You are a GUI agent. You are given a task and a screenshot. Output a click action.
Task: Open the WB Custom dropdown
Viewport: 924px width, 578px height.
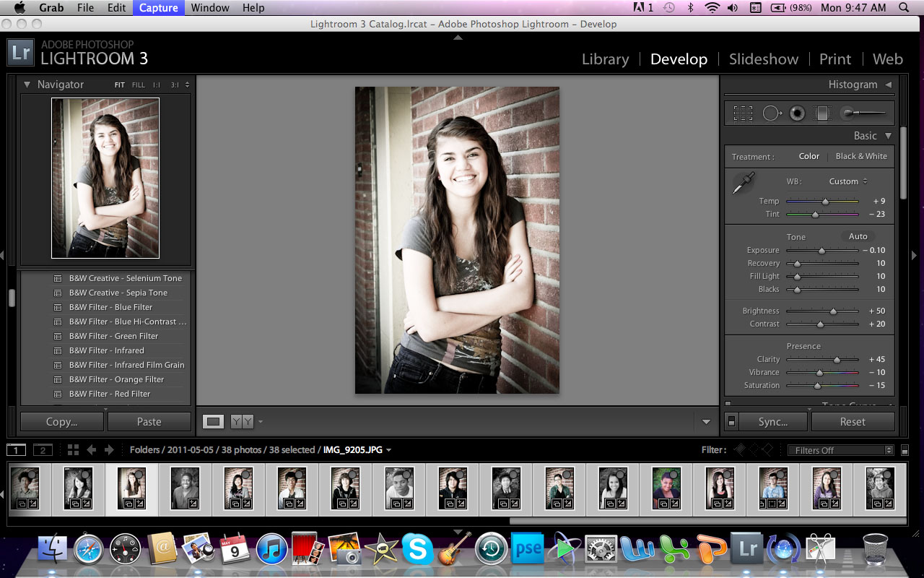coord(848,181)
